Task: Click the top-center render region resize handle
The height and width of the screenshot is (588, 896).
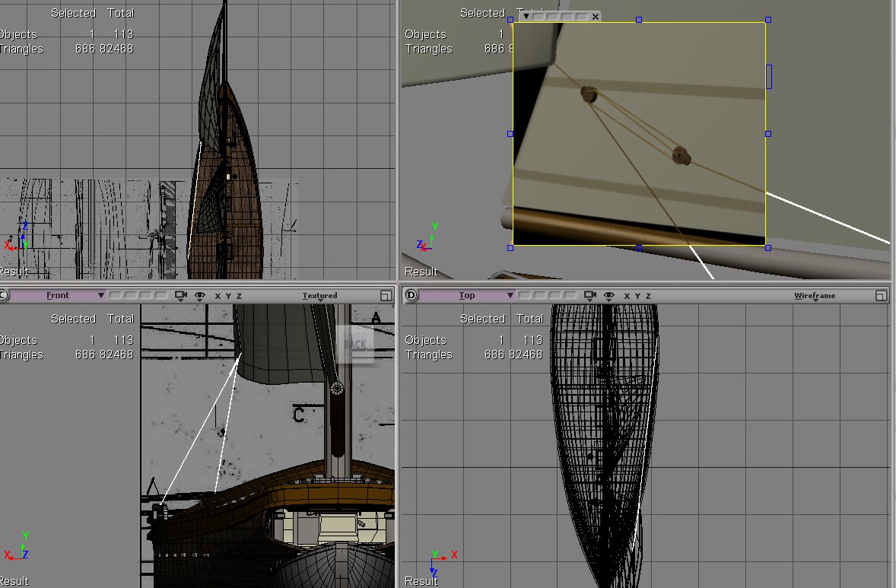Action: click(x=638, y=20)
